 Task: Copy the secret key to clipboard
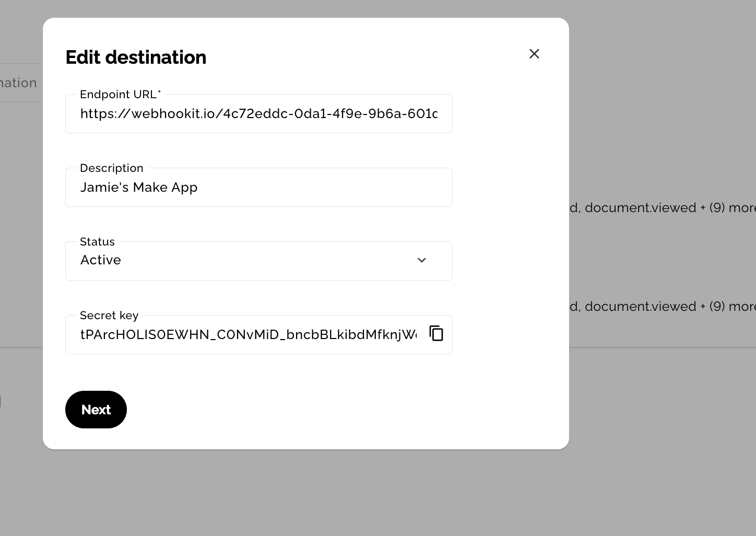436,333
